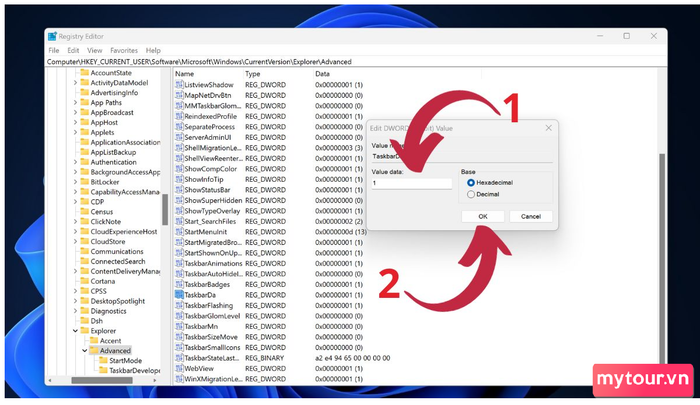Select the Accent tree key
Viewport: 700px width, 405px height.
(x=110, y=341)
